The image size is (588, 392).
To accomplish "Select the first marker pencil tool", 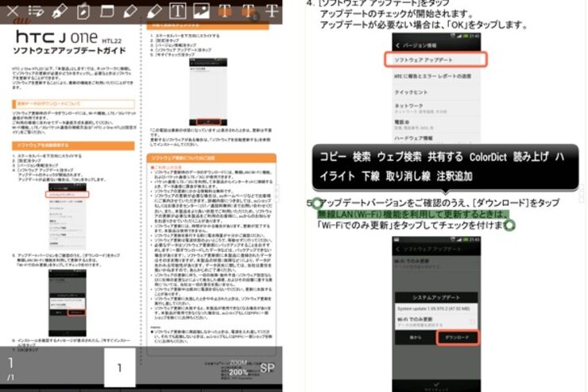I will pos(130,11).
